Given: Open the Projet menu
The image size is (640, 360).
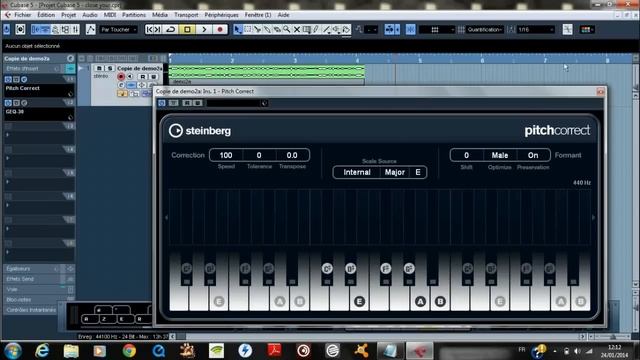Looking at the screenshot, I should (x=68, y=15).
